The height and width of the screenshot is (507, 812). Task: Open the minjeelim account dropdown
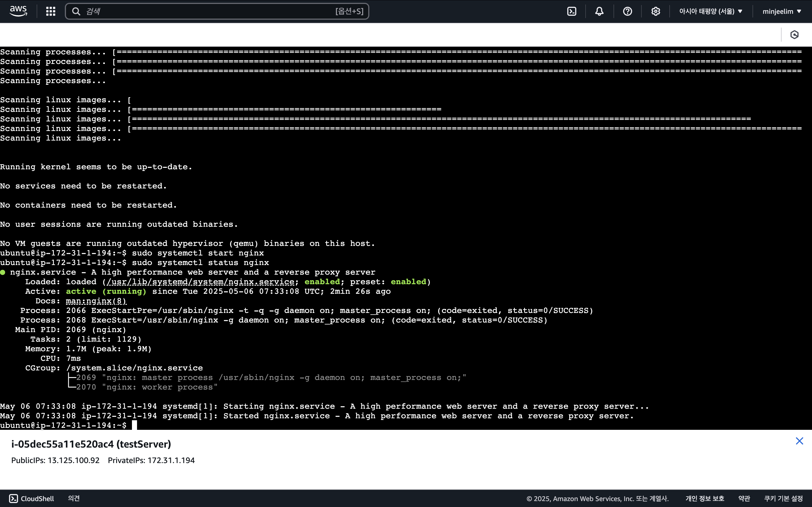[782, 11]
